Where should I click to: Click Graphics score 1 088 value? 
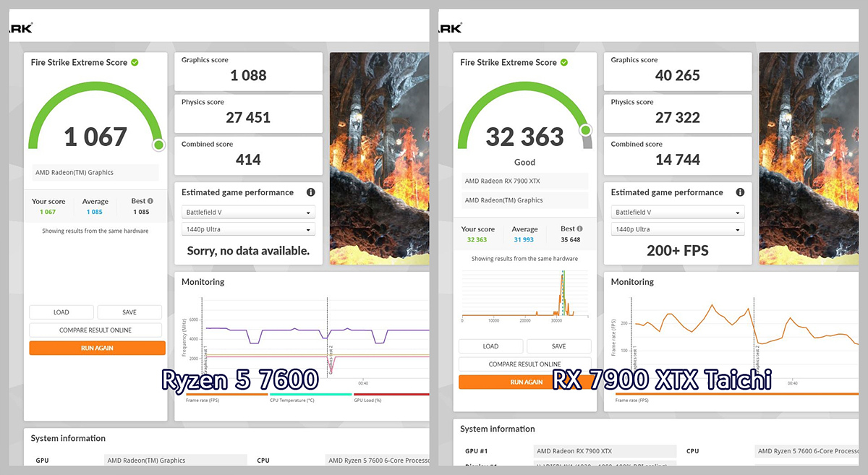[x=248, y=75]
